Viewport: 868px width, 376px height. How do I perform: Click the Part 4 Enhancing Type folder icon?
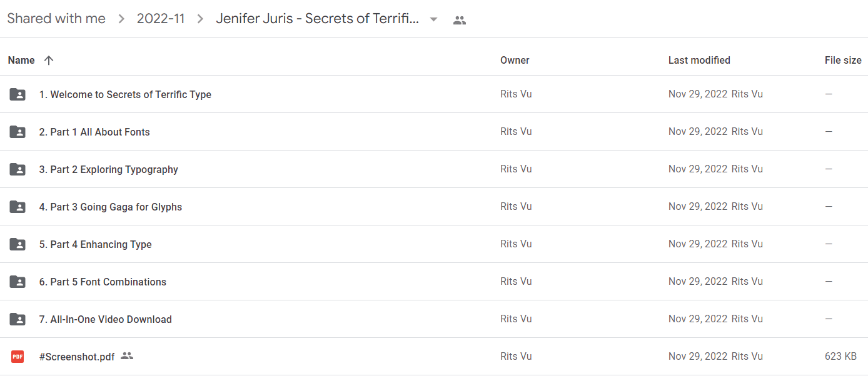pos(18,244)
